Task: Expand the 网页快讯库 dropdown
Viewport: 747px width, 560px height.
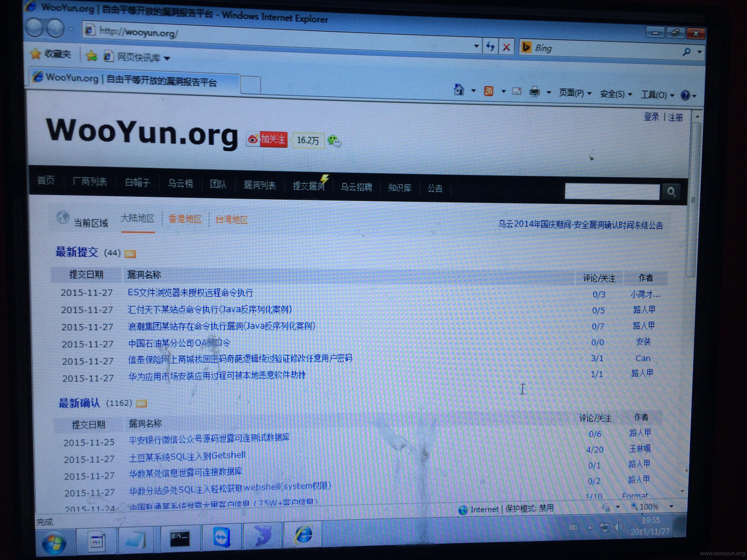Action: (x=166, y=58)
